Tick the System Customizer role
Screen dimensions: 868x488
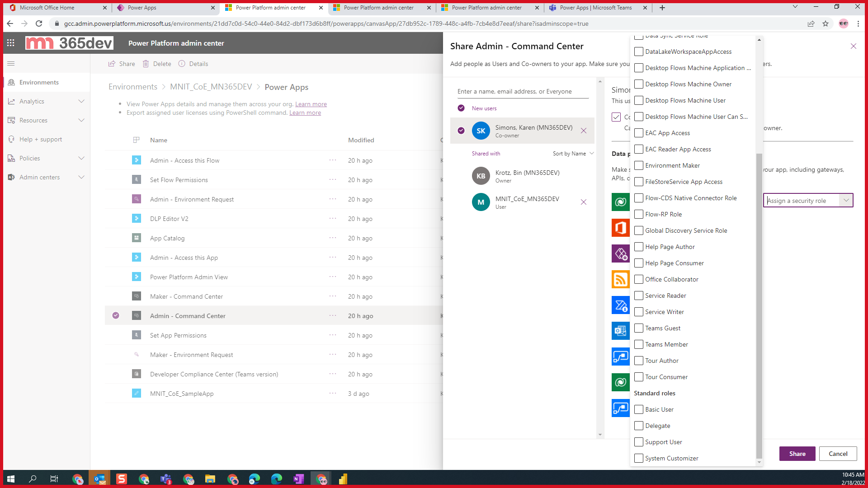[x=639, y=458]
